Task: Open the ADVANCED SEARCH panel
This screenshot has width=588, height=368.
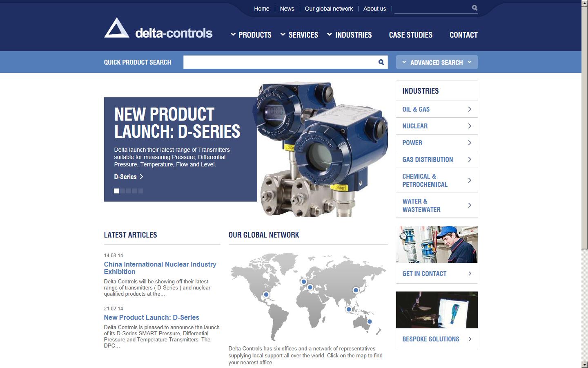Action: click(x=437, y=62)
